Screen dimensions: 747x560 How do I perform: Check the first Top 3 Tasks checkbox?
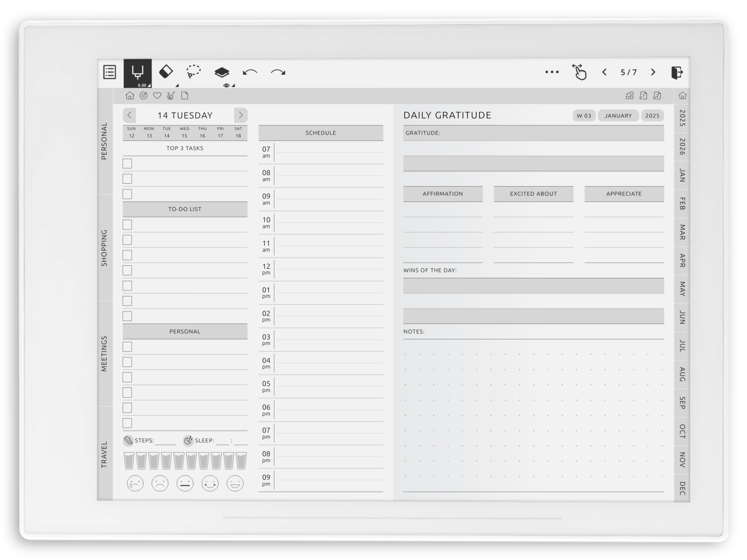pos(127,164)
